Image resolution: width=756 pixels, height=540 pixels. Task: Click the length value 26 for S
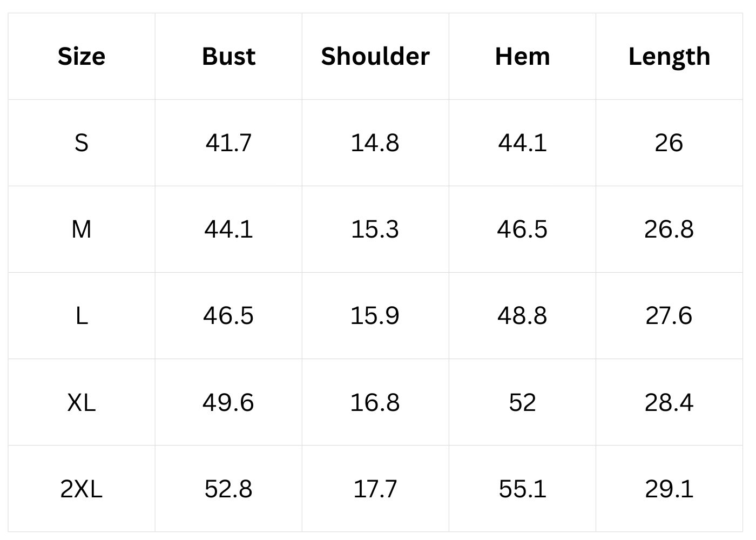669,143
